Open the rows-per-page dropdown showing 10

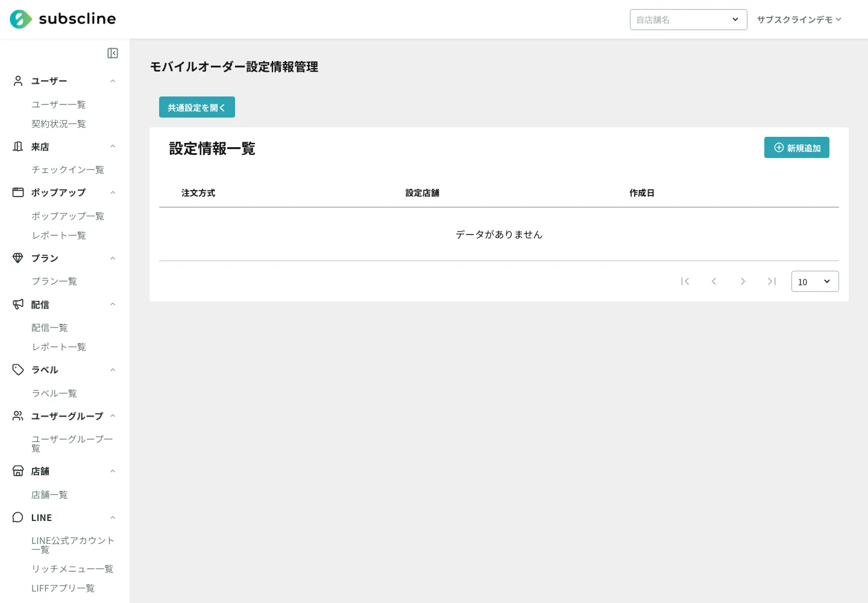[x=815, y=282]
